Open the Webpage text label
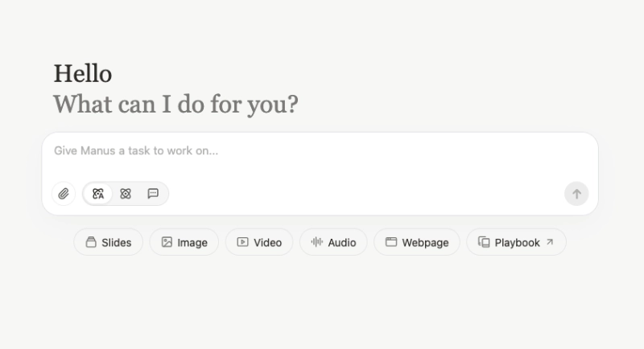The width and height of the screenshot is (644, 349). coord(425,242)
